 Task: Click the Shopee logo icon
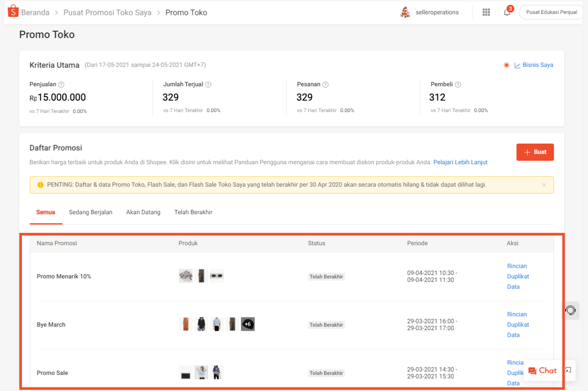(13, 12)
